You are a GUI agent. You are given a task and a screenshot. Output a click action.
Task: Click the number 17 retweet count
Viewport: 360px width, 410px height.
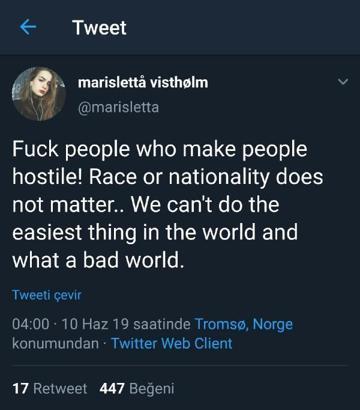(20, 389)
